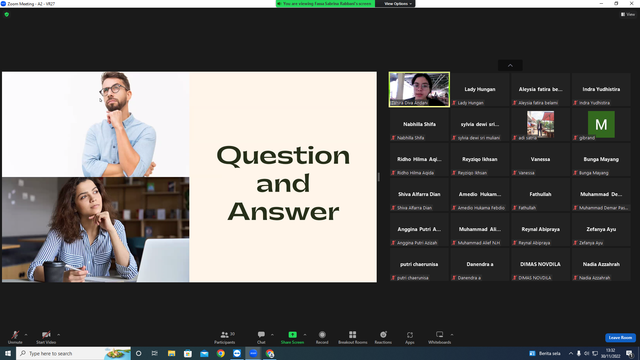
Task: Open Mail app from the taskbar
Action: pos(204,353)
